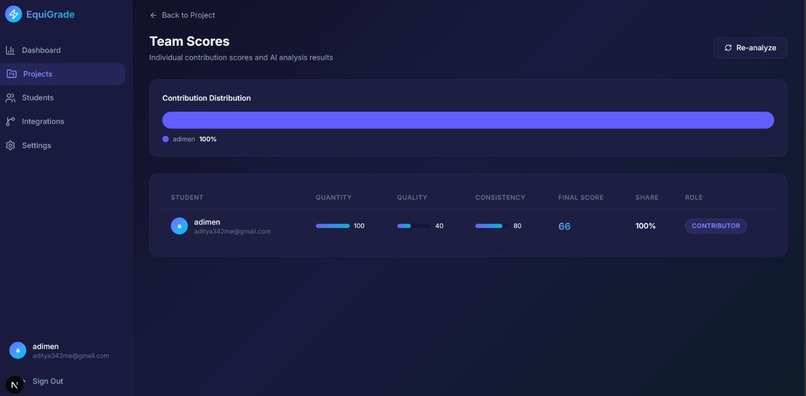Screen dimensions: 806x396
Task: Click the STUDENT column header
Action: [187, 197]
